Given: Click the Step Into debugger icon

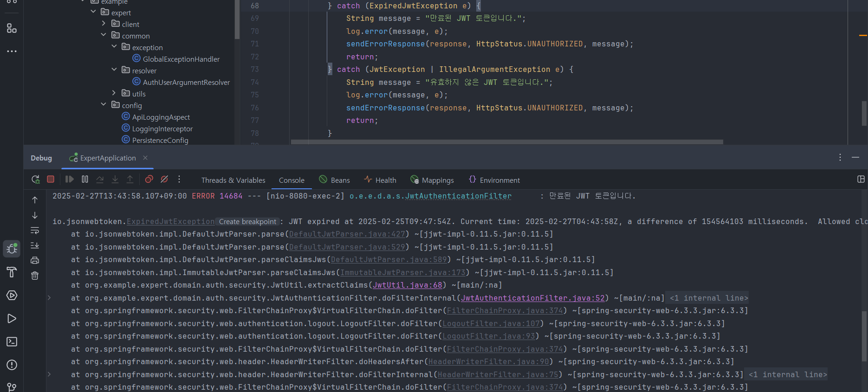Looking at the screenshot, I should (x=115, y=179).
